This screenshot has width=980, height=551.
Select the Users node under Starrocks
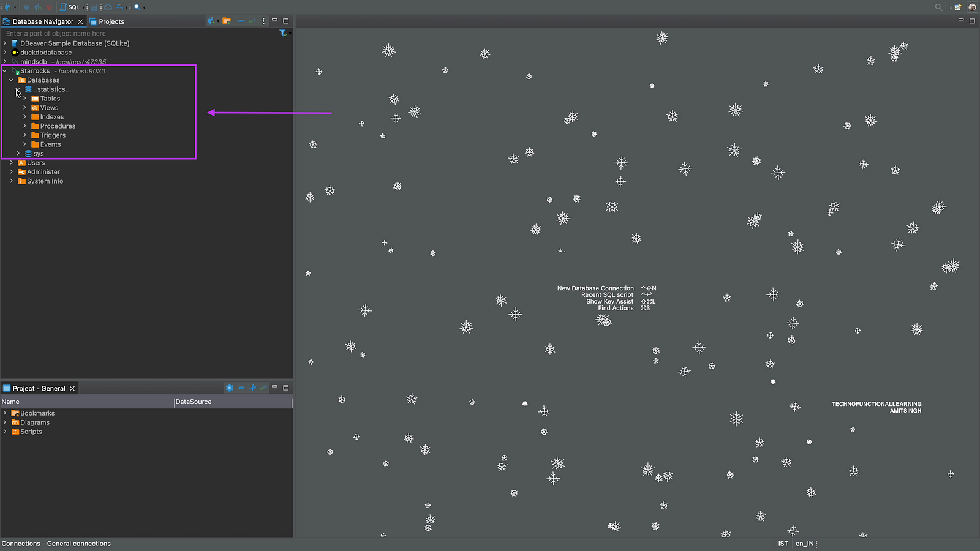(36, 163)
